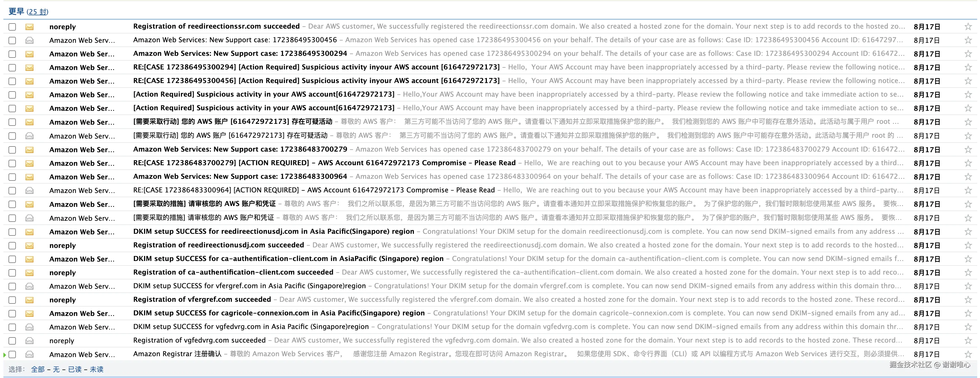The width and height of the screenshot is (980, 378).
Task: Click 无 to deselect all emails
Action: [56, 369]
